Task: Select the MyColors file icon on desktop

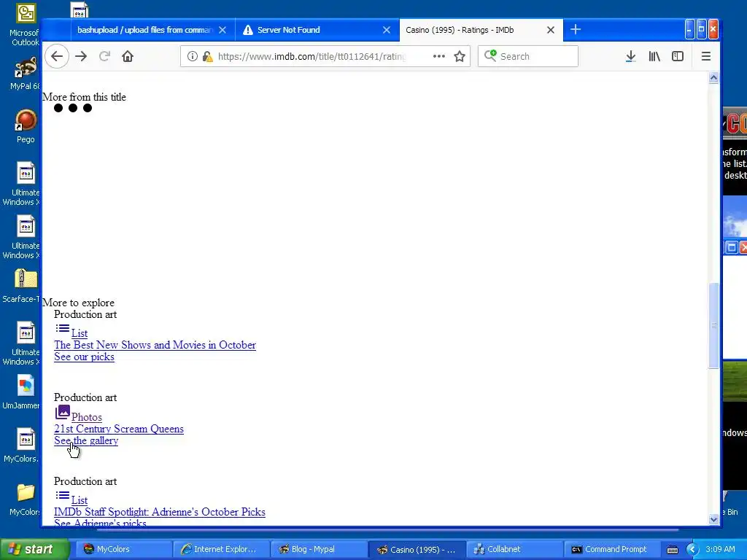Action: (x=21, y=446)
